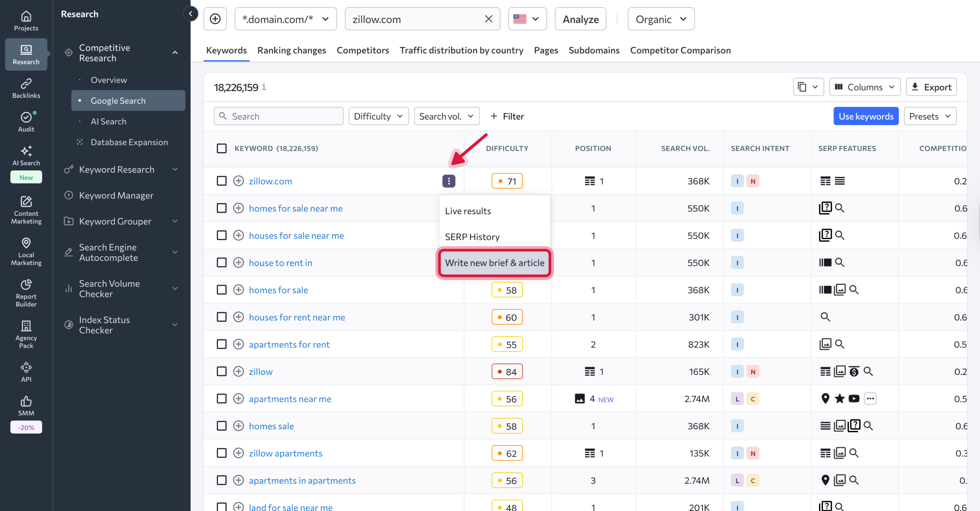Open the Difficulty filter dropdown
Image resolution: width=980 pixels, height=511 pixels.
378,116
